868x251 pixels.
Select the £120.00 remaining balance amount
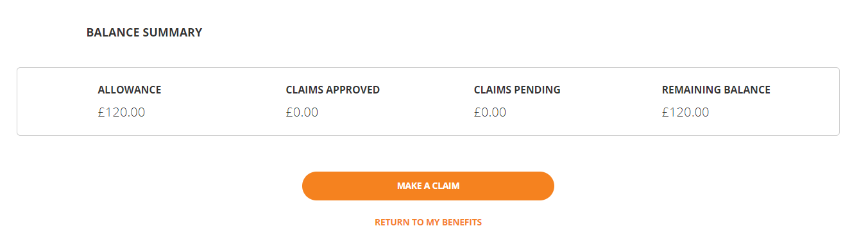(685, 112)
